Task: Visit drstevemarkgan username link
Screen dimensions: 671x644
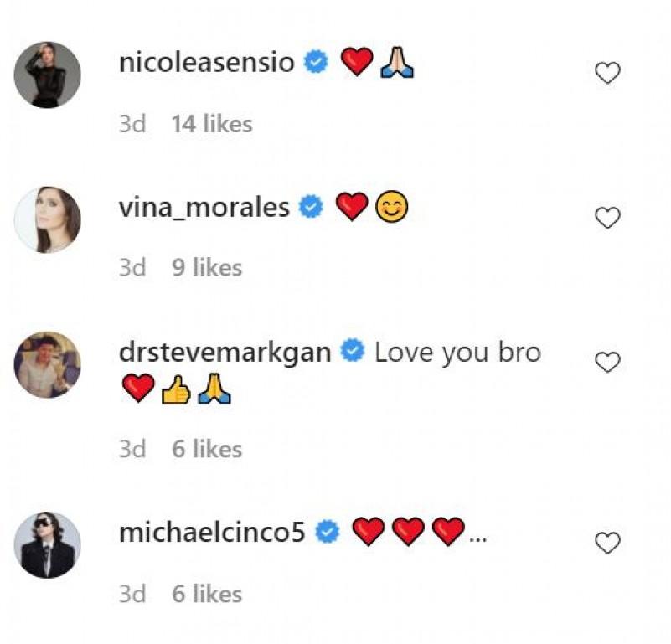Action: (x=226, y=352)
